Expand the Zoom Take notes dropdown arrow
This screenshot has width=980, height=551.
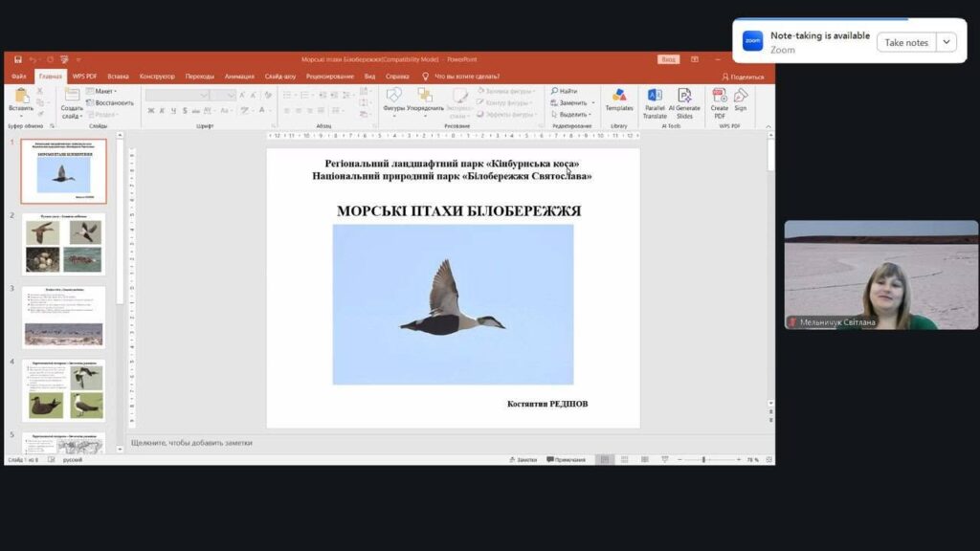coord(947,42)
